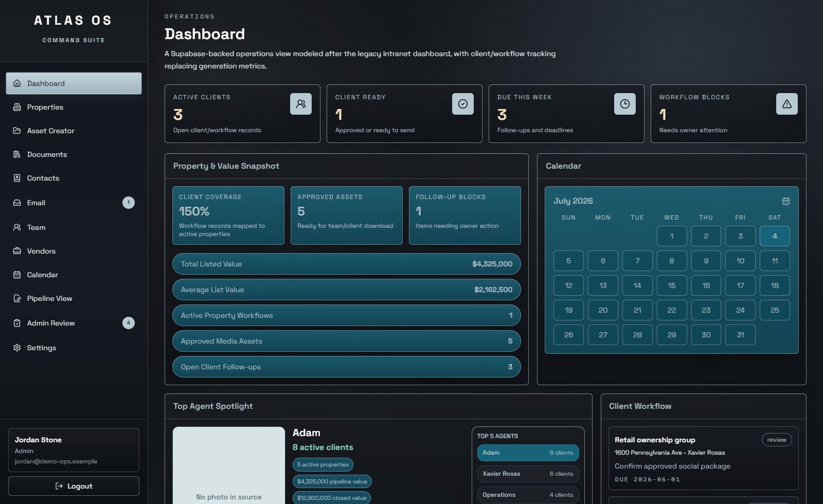Click the Asset Creator folder icon
This screenshot has height=504, width=823.
point(17,131)
